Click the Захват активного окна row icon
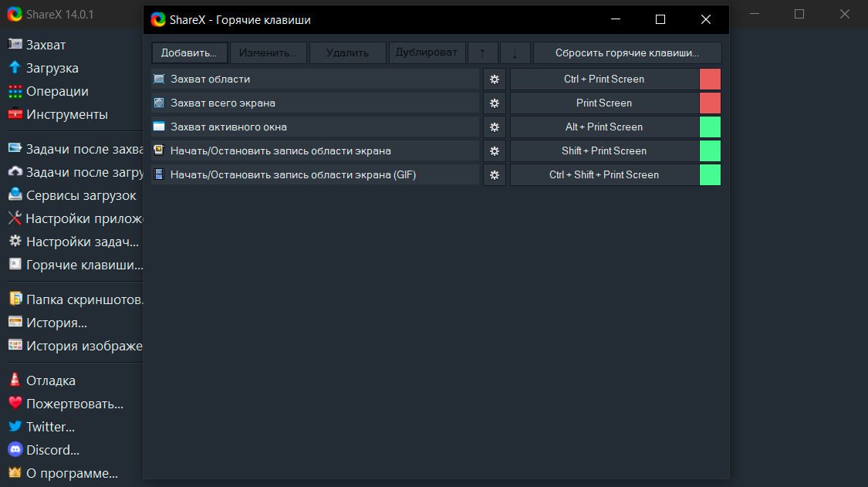This screenshot has width=868, height=487. pos(159,127)
